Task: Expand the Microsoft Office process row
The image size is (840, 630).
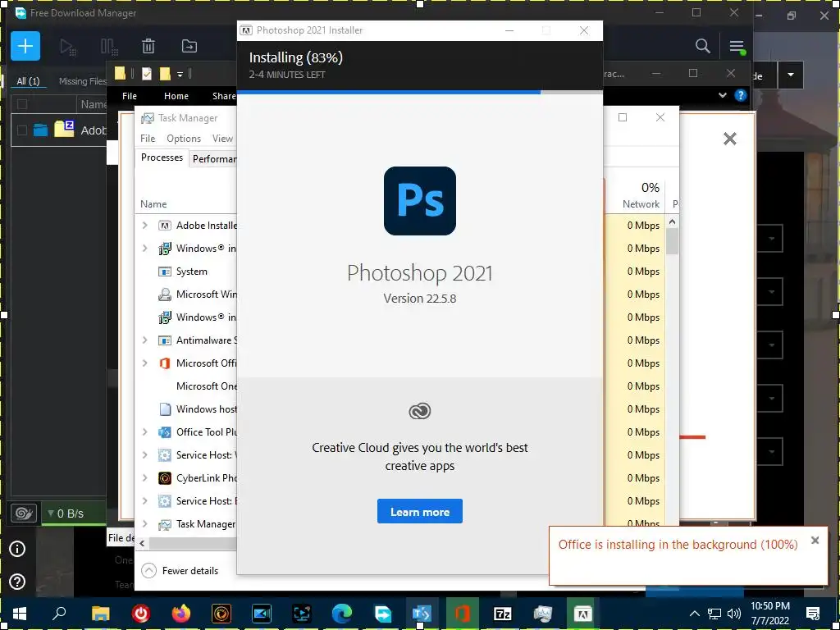Action: pos(144,363)
